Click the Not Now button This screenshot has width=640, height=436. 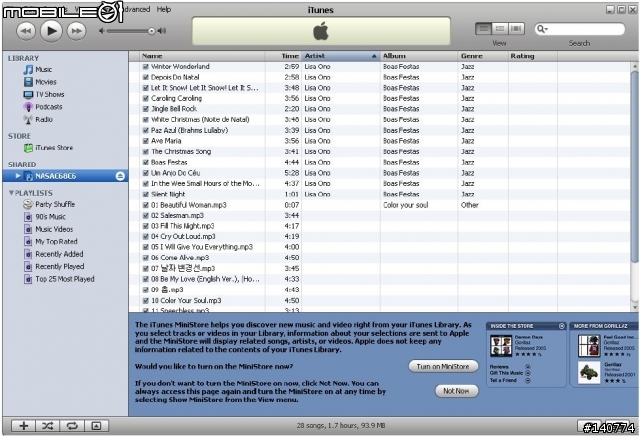point(456,391)
